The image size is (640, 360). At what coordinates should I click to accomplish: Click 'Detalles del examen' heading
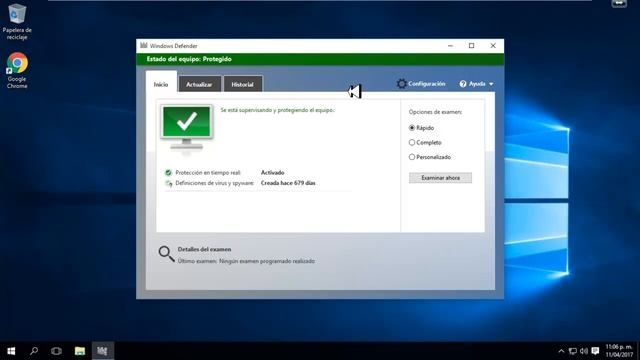(x=204, y=249)
